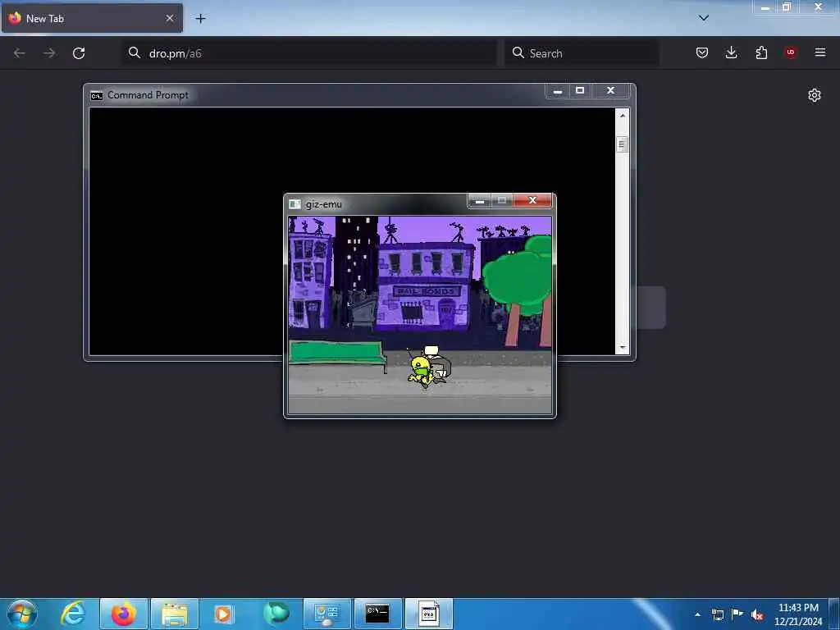Screen dimensions: 840x630
Task: Open the green globe taskbar application
Action: 276,614
